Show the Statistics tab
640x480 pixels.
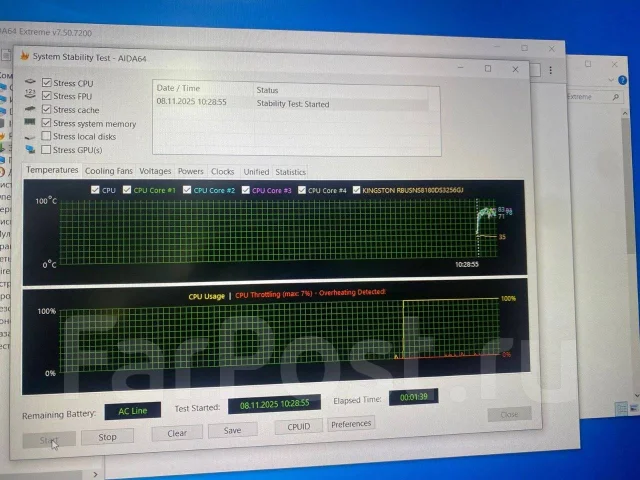[290, 172]
